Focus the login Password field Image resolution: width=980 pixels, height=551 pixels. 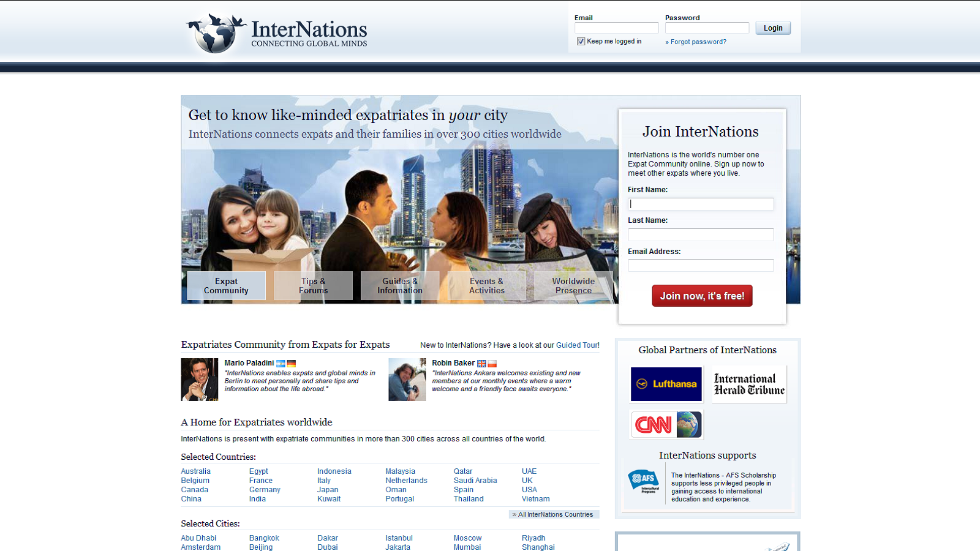coord(707,28)
